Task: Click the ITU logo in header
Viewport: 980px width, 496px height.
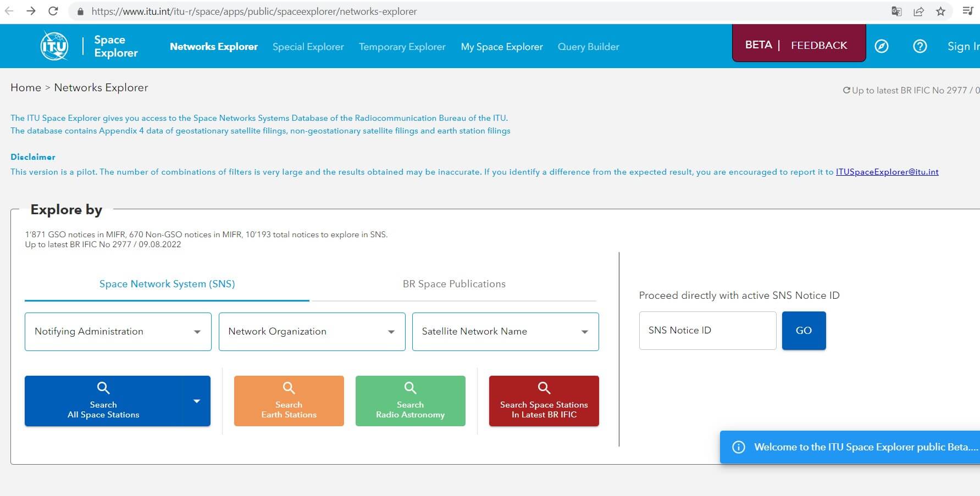Action: coord(54,46)
